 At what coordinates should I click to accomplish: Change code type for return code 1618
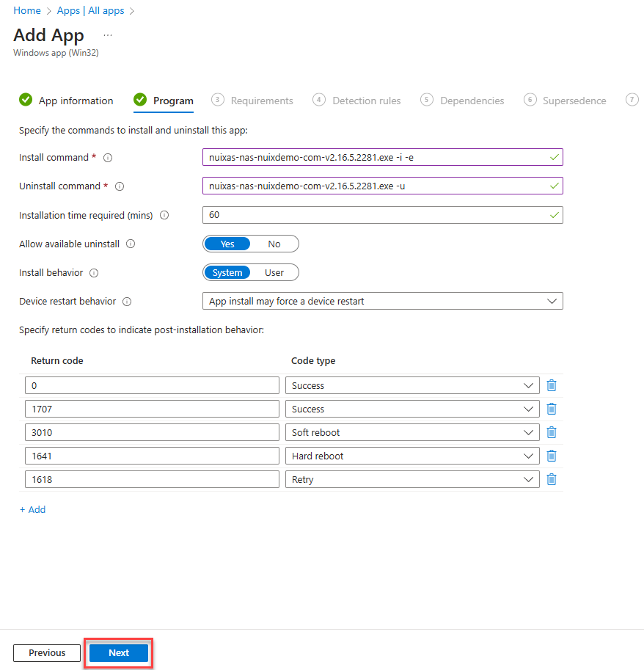click(x=411, y=479)
